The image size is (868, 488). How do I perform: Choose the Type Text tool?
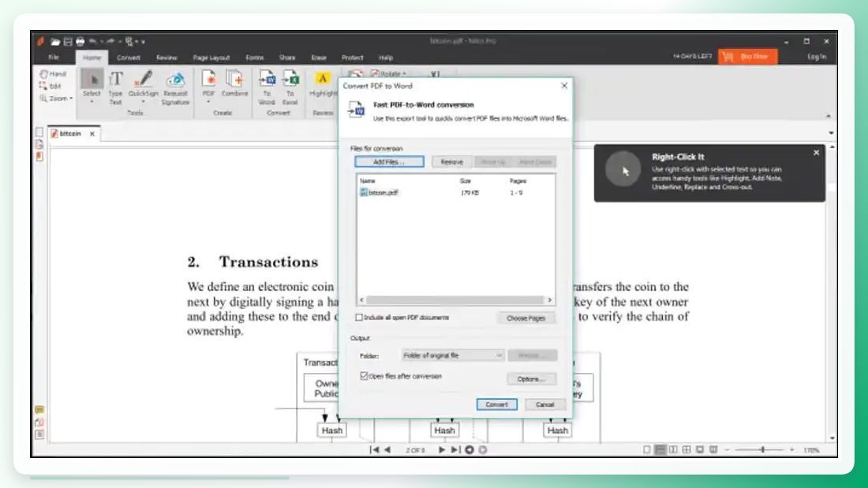click(x=115, y=88)
